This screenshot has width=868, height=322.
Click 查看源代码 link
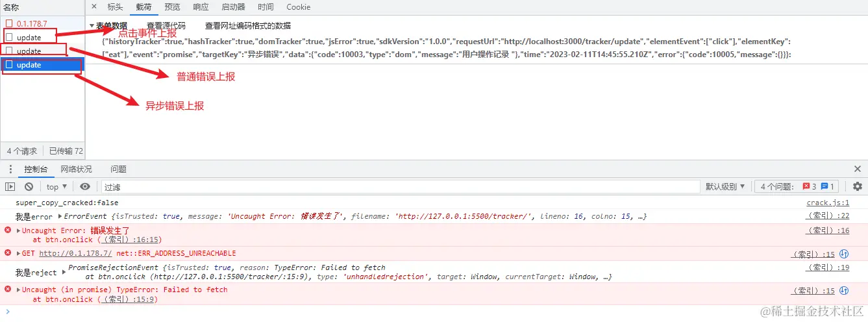[x=166, y=26]
